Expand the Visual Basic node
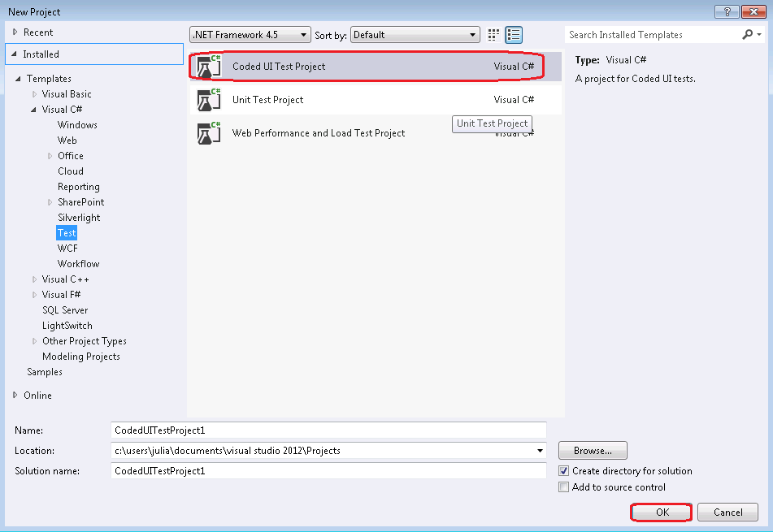This screenshot has width=773, height=532. point(34,94)
